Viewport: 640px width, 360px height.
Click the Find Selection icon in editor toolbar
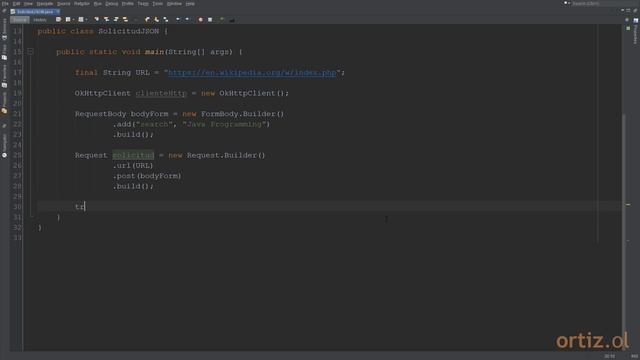coord(96,20)
